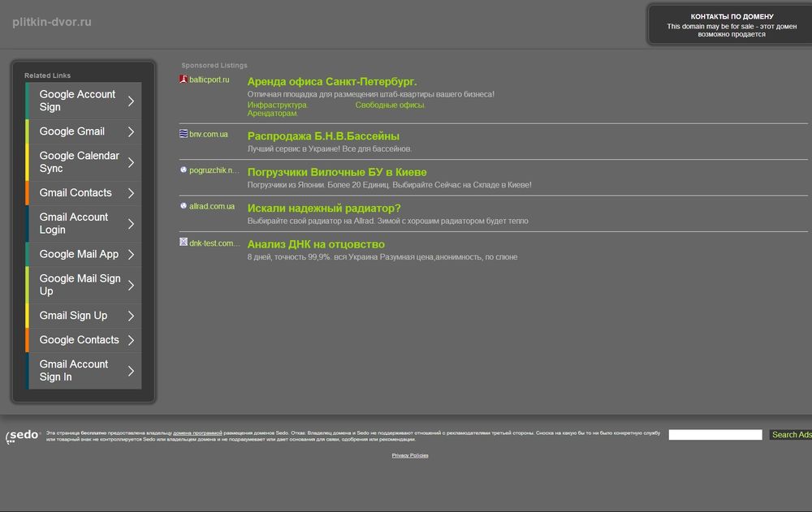The width and height of the screenshot is (812, 512).
Task: Click the allrad.com.ua favicon icon
Action: pyautogui.click(x=184, y=206)
